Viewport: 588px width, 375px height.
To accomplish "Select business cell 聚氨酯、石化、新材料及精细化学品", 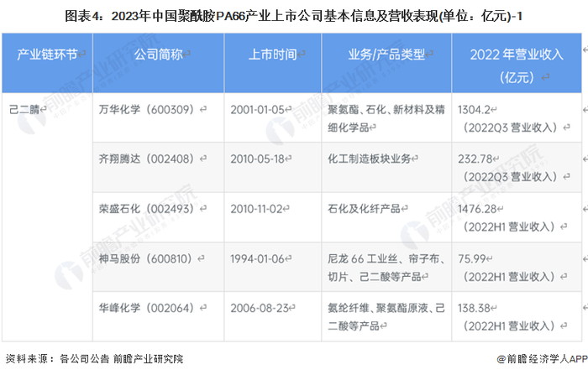I will click(386, 118).
